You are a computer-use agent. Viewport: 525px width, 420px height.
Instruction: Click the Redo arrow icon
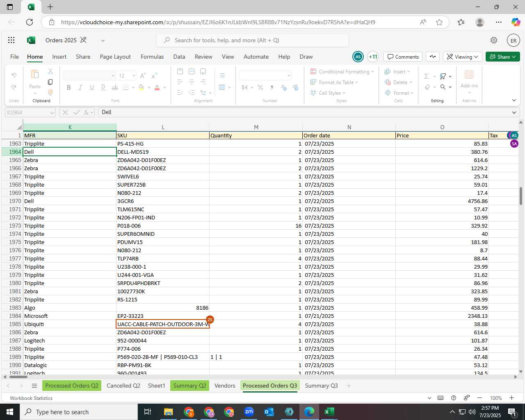tap(14, 87)
